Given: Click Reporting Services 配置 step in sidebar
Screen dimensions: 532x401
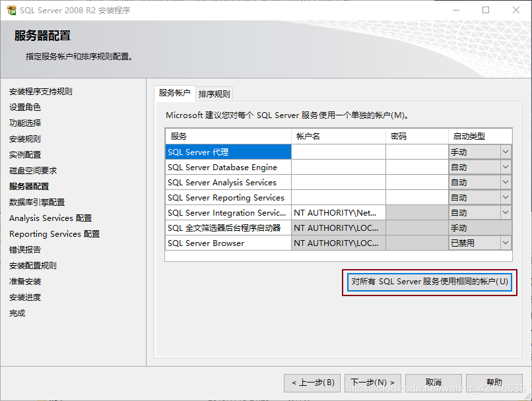Looking at the screenshot, I should pyautogui.click(x=55, y=234).
